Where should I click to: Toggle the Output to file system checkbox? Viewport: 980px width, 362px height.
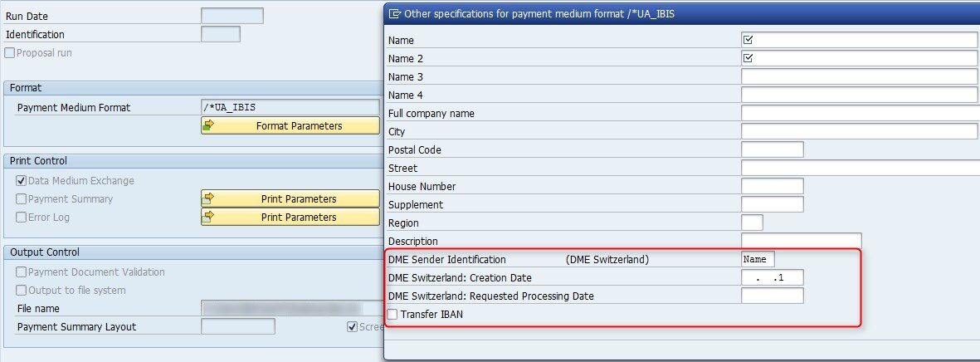22,291
